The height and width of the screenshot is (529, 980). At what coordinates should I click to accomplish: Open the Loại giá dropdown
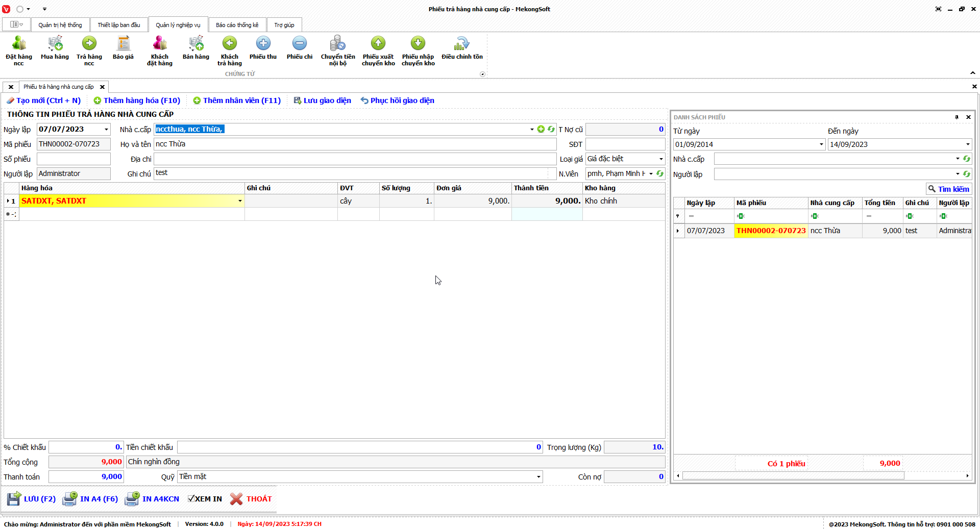(x=661, y=159)
